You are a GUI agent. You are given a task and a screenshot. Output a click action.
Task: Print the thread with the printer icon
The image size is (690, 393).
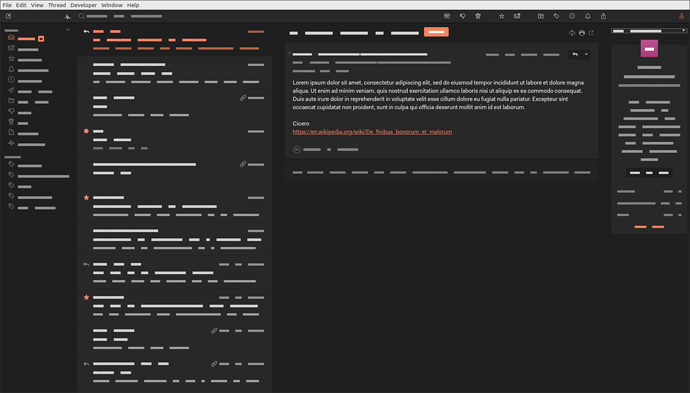(x=582, y=33)
